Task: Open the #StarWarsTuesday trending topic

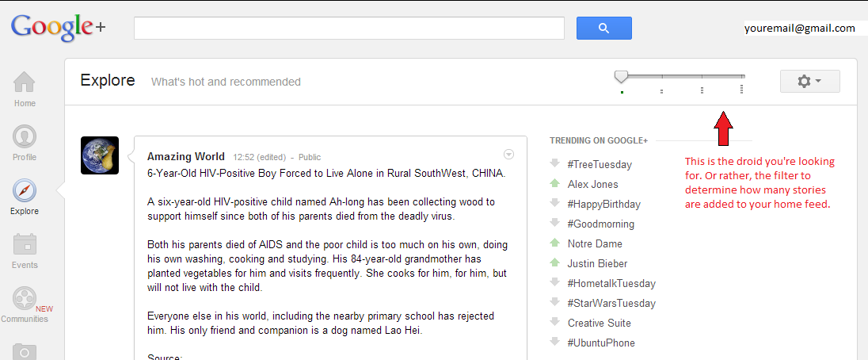Action: click(611, 304)
